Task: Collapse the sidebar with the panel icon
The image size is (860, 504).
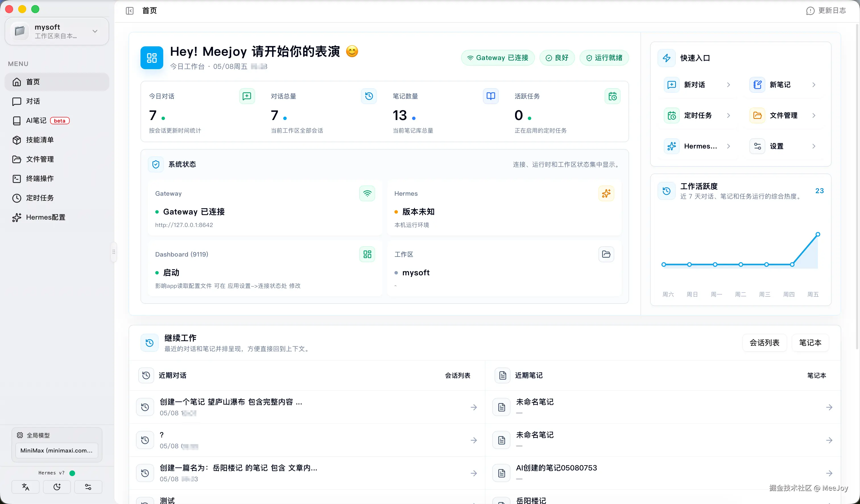Action: point(130,11)
